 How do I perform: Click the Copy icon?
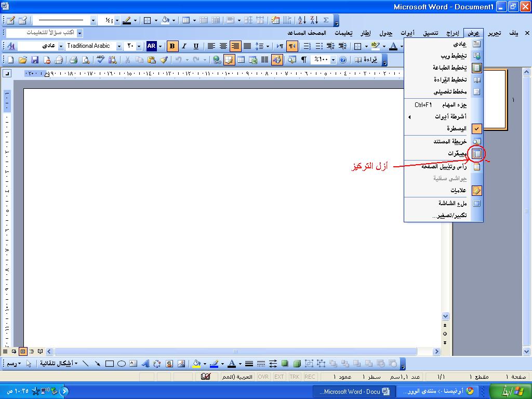(139, 60)
